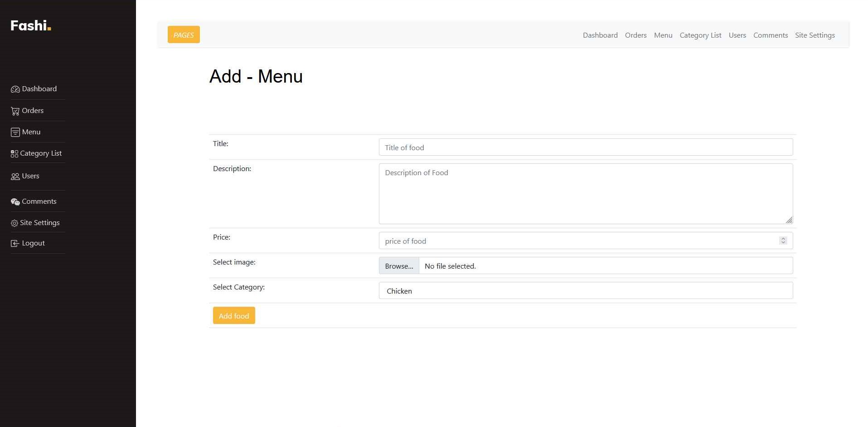
Task: Open Category List in the top navigation
Action: pos(700,35)
